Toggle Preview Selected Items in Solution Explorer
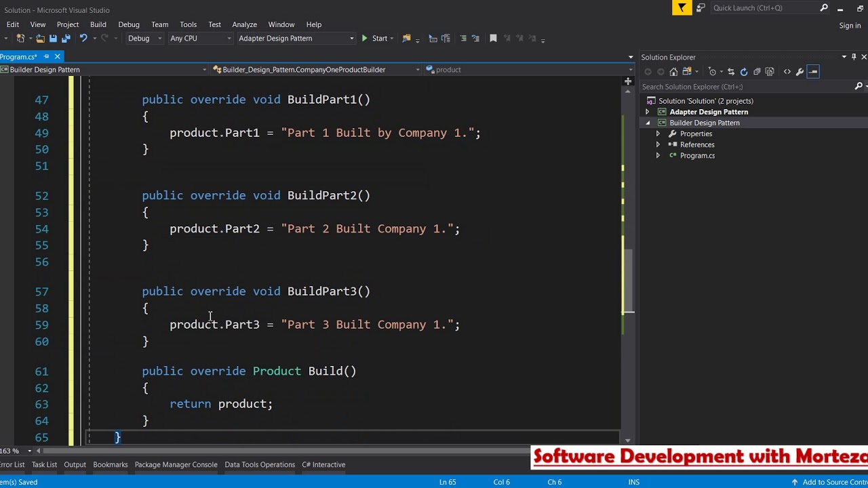Image resolution: width=868 pixels, height=488 pixels. coord(813,72)
